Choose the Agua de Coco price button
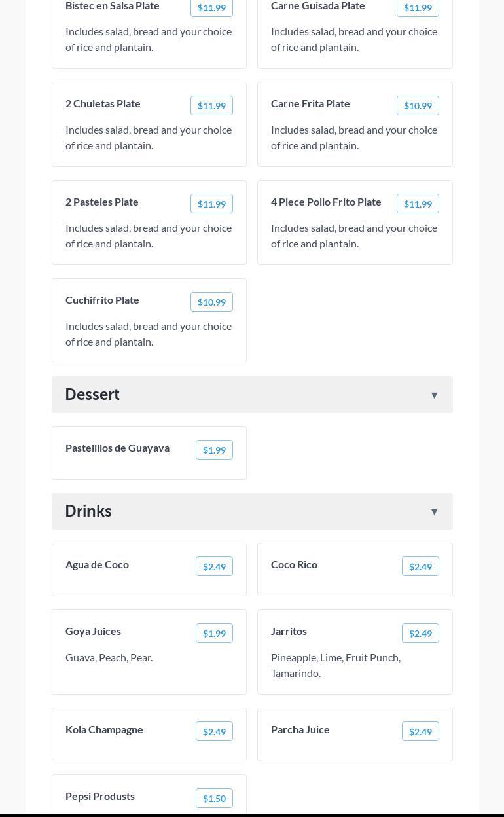Viewport: 504px width, 817px height. (214, 566)
